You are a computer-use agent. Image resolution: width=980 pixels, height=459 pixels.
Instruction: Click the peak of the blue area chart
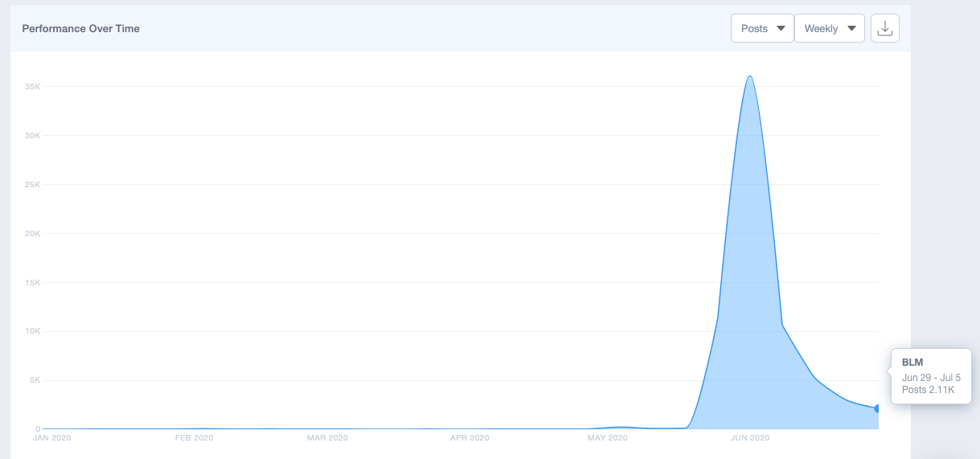[x=750, y=77]
